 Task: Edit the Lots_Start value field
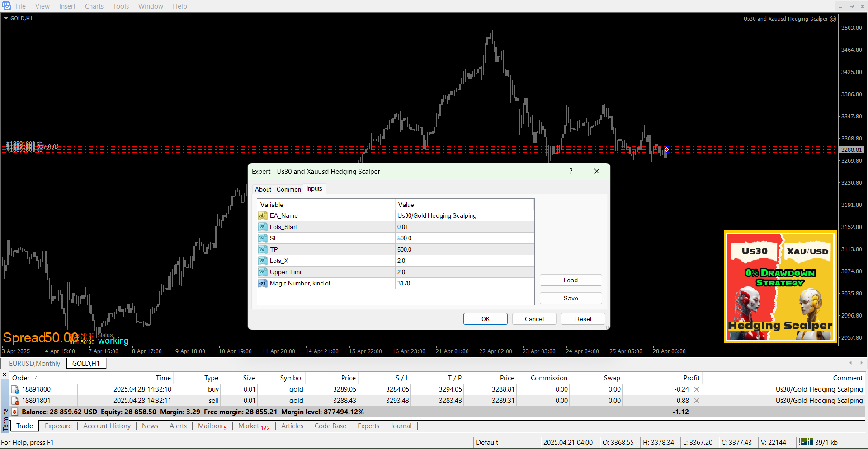pos(464,227)
